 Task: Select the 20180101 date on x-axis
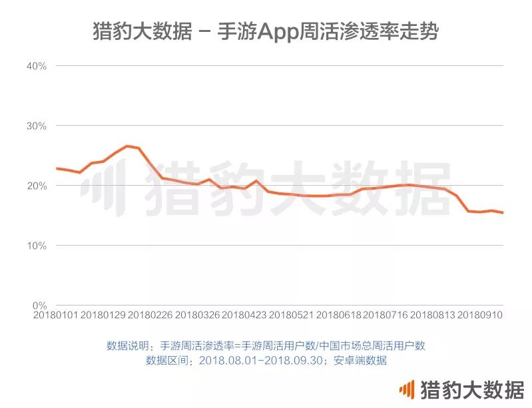coord(55,314)
